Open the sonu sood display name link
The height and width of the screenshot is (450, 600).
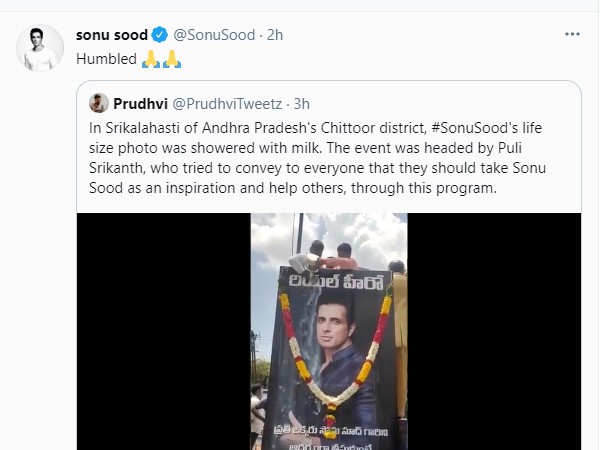tap(113, 35)
